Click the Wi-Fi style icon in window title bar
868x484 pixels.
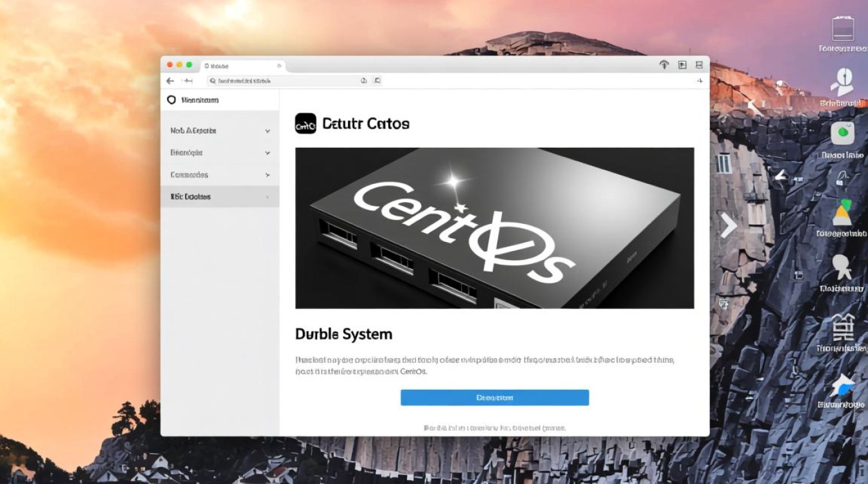(663, 65)
